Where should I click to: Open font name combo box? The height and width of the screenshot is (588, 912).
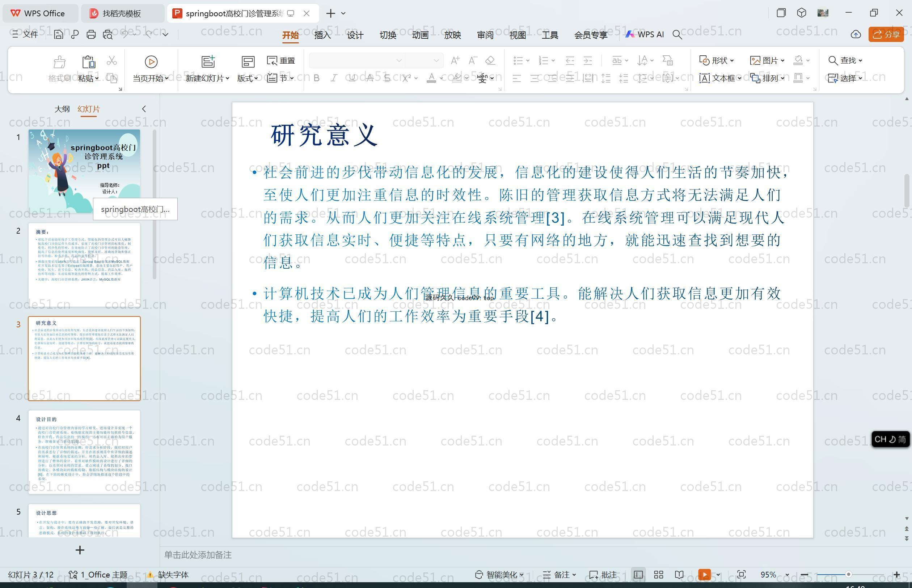pyautogui.click(x=357, y=60)
